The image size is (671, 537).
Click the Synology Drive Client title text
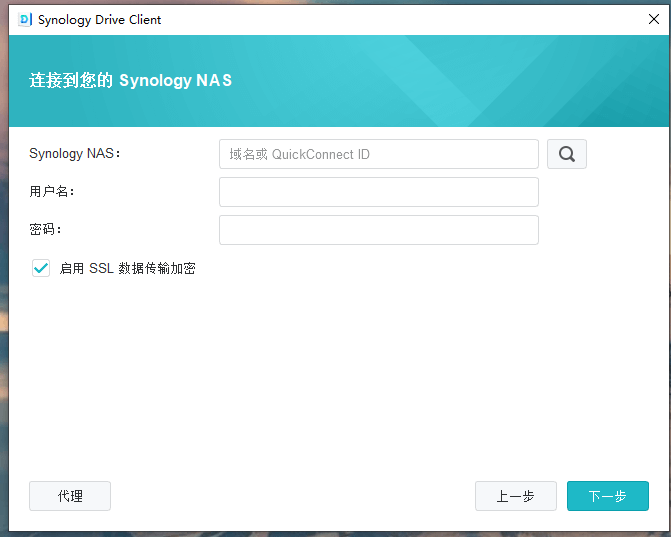99,19
